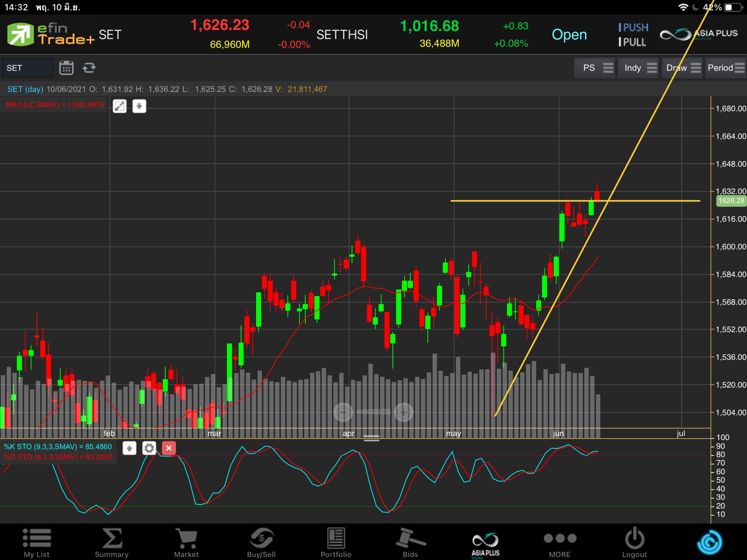Tap the SET symbol input field
Image resolution: width=747 pixels, height=560 pixels.
[27, 68]
